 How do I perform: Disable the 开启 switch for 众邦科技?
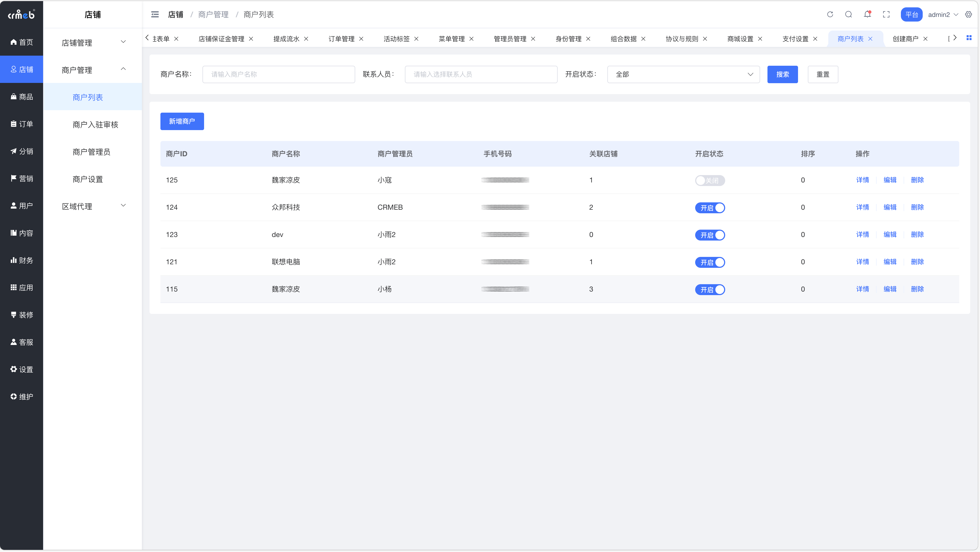[710, 208]
